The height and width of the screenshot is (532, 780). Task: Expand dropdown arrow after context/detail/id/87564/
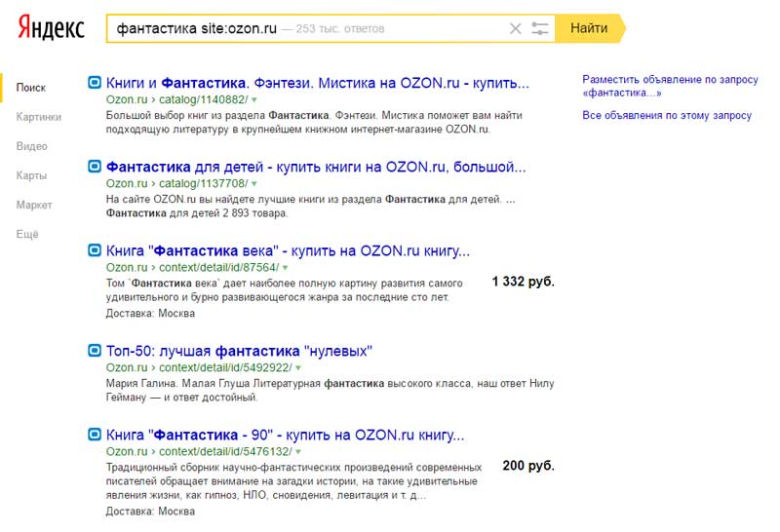[285, 268]
